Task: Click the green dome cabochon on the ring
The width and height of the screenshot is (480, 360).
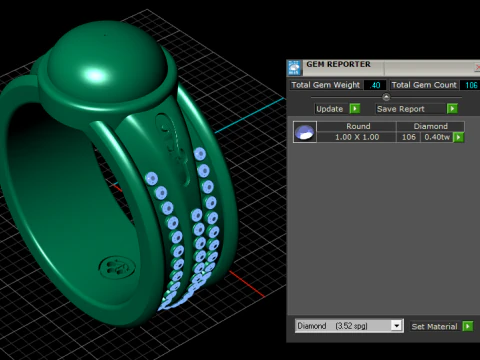Action: 106,63
